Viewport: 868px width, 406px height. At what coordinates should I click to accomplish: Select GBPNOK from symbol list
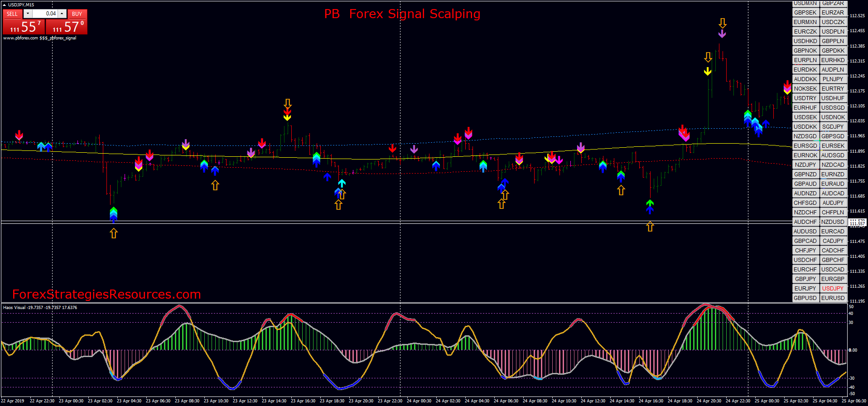click(805, 50)
